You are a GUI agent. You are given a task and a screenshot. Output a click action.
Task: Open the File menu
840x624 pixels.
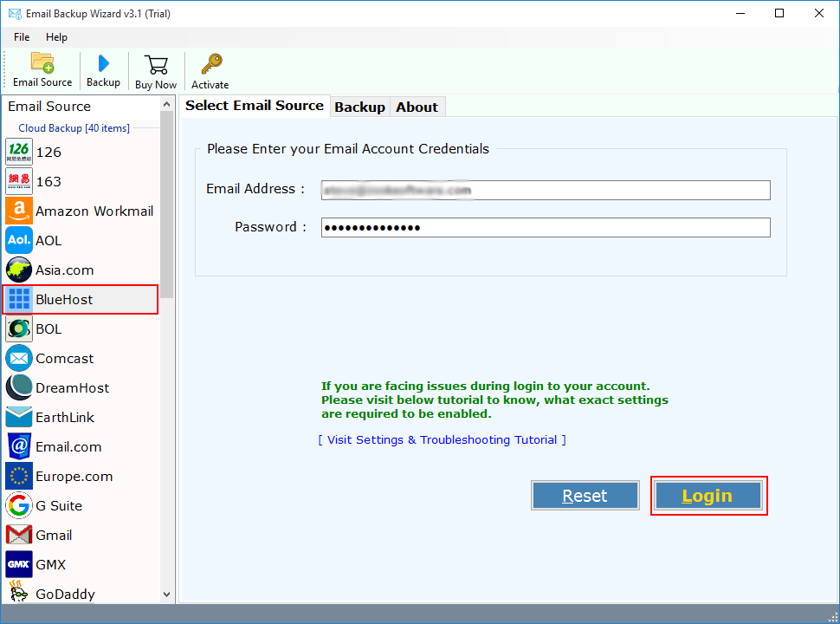click(x=22, y=37)
